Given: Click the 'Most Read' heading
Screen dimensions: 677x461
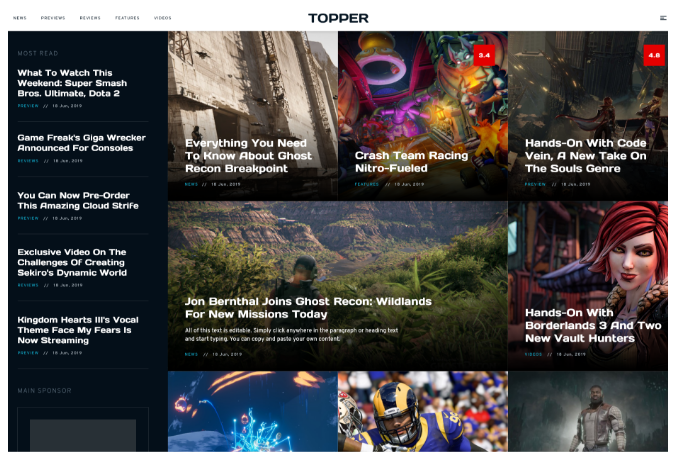Looking at the screenshot, I should [38, 54].
